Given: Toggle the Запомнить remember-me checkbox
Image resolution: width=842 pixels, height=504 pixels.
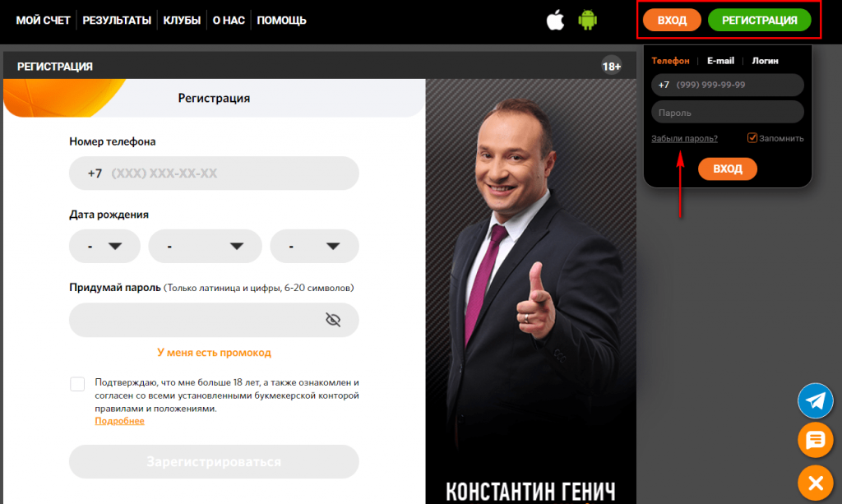Looking at the screenshot, I should click(x=752, y=138).
